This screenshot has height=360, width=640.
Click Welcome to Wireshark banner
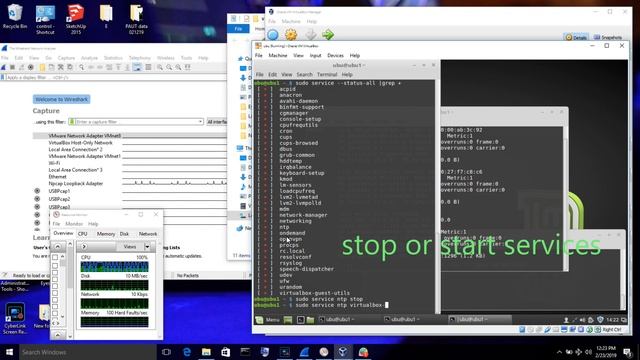coord(62,99)
